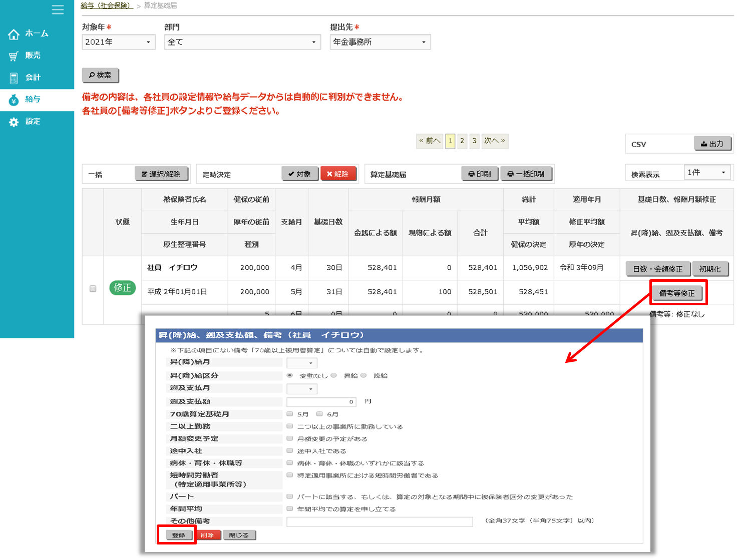This screenshot has height=560, width=739.
Task: Open the ホーム home icon
Action: click(x=14, y=34)
